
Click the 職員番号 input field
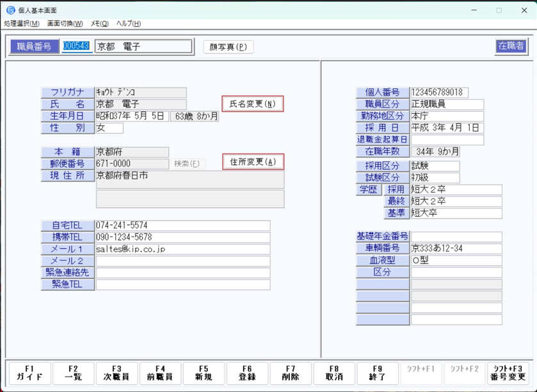pos(76,46)
